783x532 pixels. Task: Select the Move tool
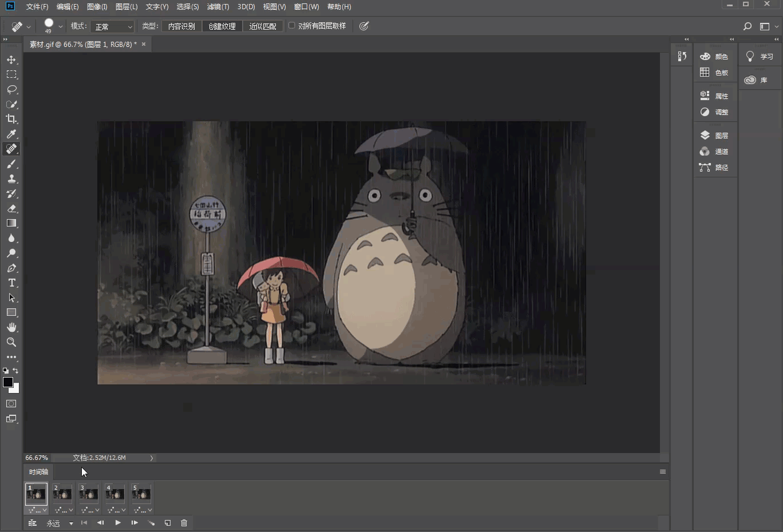tap(11, 59)
